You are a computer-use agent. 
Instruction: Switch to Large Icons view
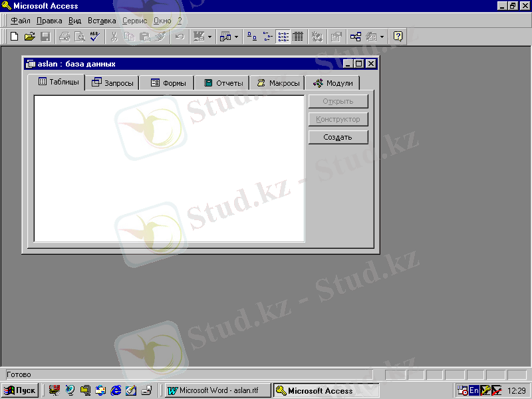(x=252, y=37)
